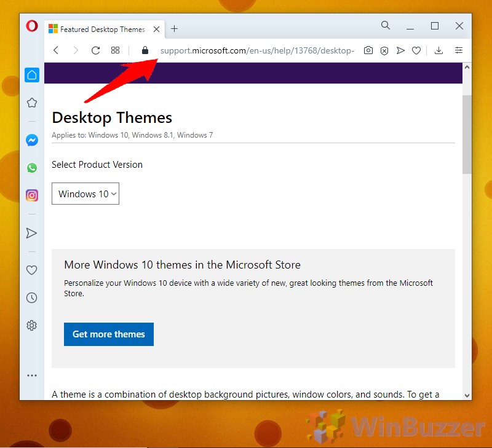Open the tab search magnifier icon
The height and width of the screenshot is (448, 492).
[386, 25]
